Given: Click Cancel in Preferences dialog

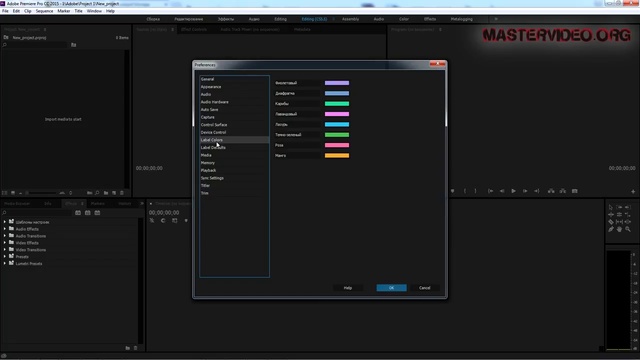Looking at the screenshot, I should click(x=424, y=288).
